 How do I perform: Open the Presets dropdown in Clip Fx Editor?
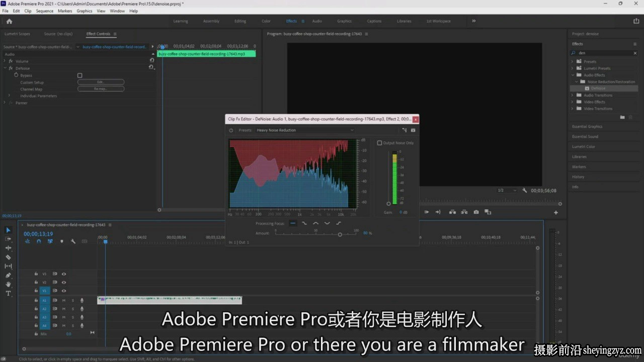pos(305,130)
